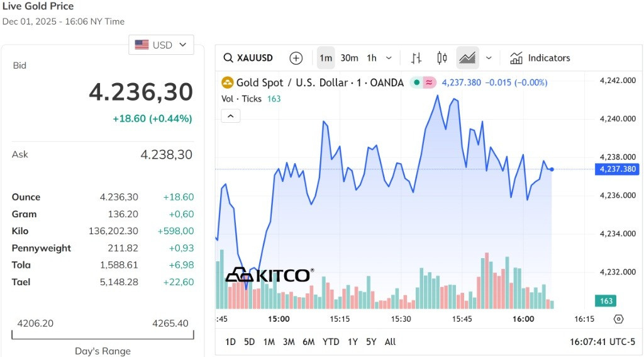This screenshot has height=357, width=644.
Task: Open the USD currency dropdown
Action: pyautogui.click(x=161, y=45)
